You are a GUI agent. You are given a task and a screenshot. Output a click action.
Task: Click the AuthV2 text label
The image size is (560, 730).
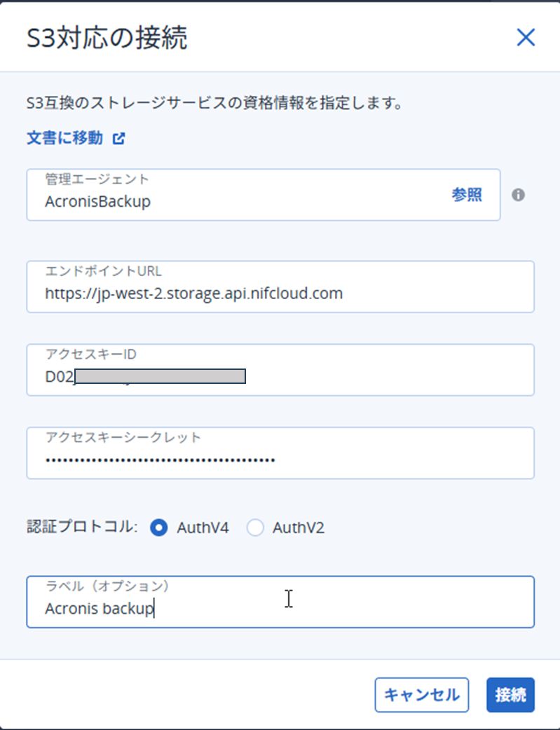tap(298, 528)
